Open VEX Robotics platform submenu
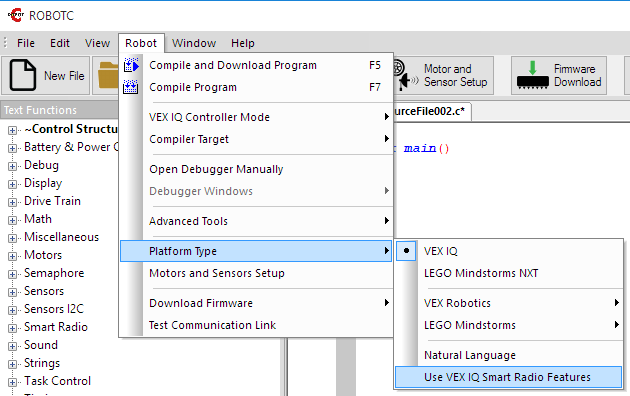Screen dimensions: 630x396 [509, 303]
